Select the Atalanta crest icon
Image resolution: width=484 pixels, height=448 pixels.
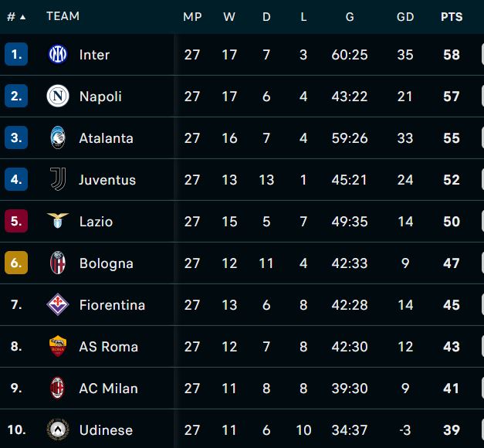click(x=58, y=137)
